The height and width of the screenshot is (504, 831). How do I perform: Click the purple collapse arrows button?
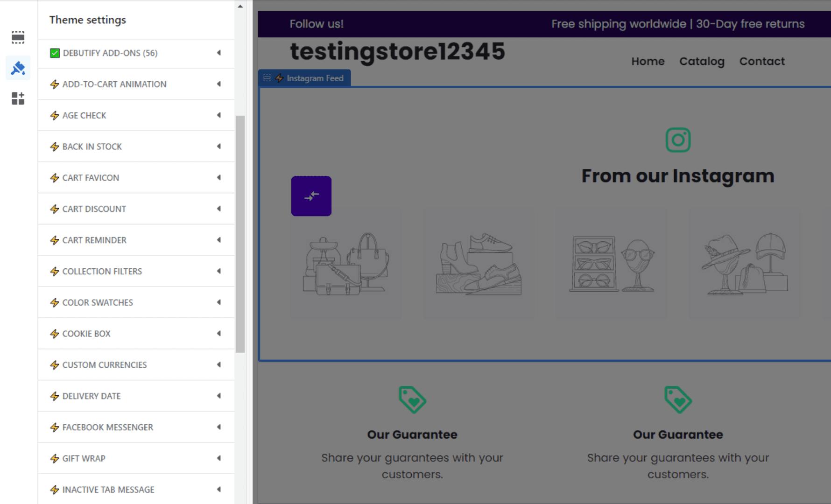311,196
